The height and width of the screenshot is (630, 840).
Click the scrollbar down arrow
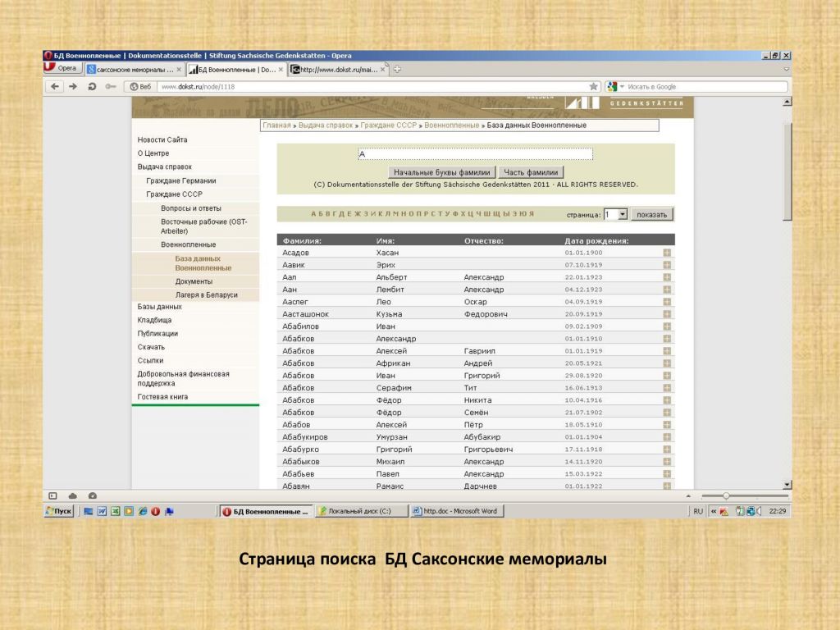point(787,484)
